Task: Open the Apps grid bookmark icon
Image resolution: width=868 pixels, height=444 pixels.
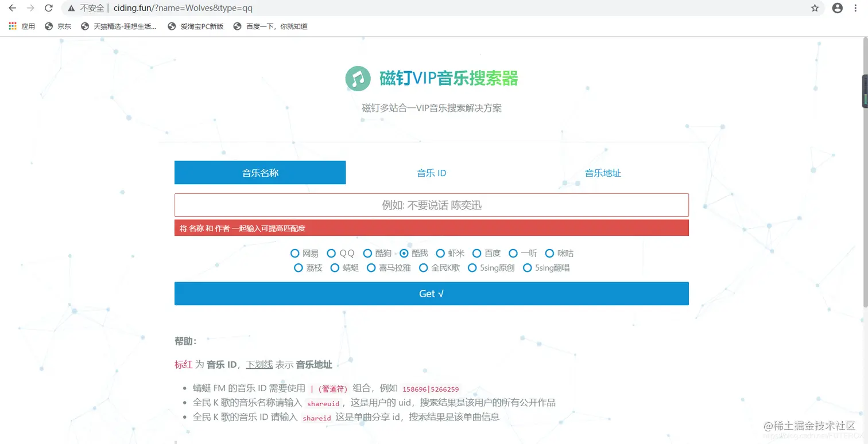Action: tap(13, 26)
